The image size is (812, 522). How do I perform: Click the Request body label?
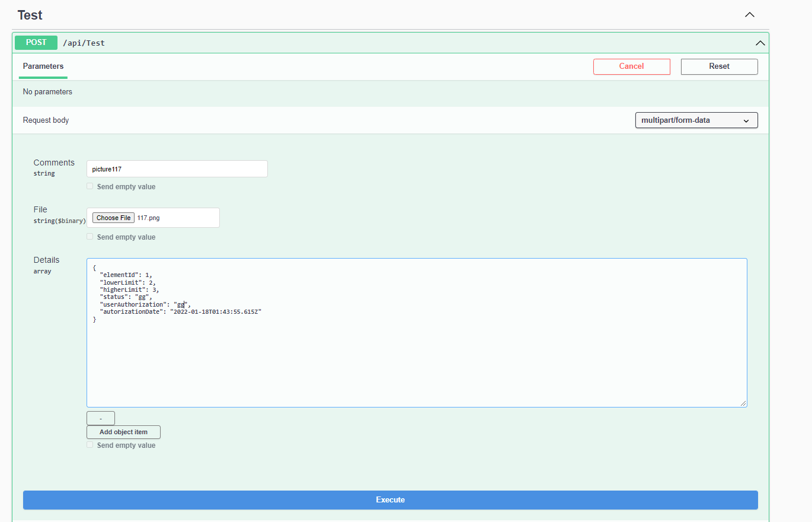[x=46, y=120]
